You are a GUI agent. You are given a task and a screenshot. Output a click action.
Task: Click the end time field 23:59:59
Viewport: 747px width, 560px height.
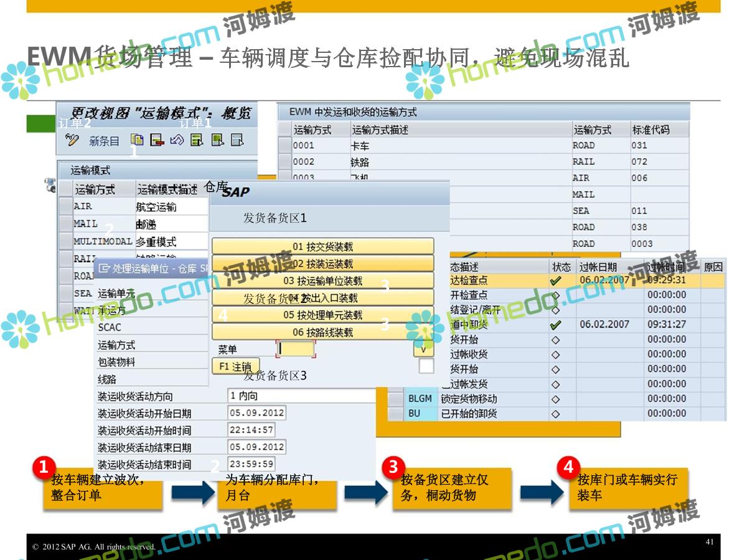tap(251, 464)
